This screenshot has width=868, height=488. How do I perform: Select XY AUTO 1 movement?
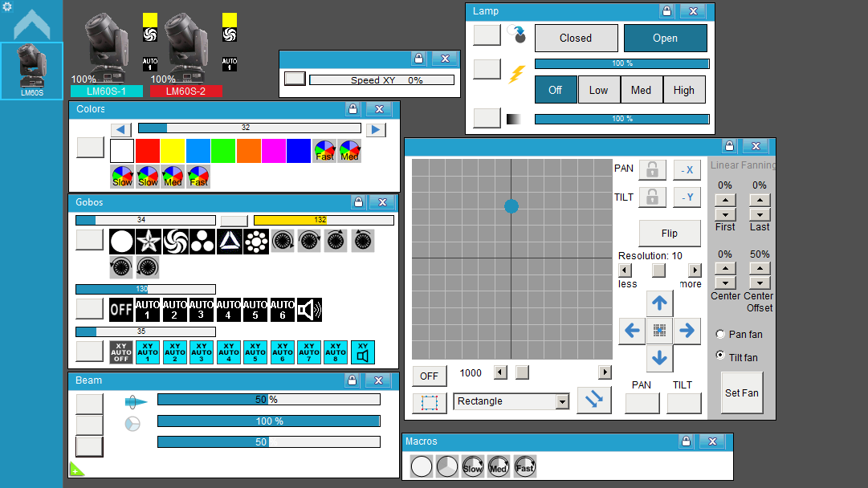147,352
